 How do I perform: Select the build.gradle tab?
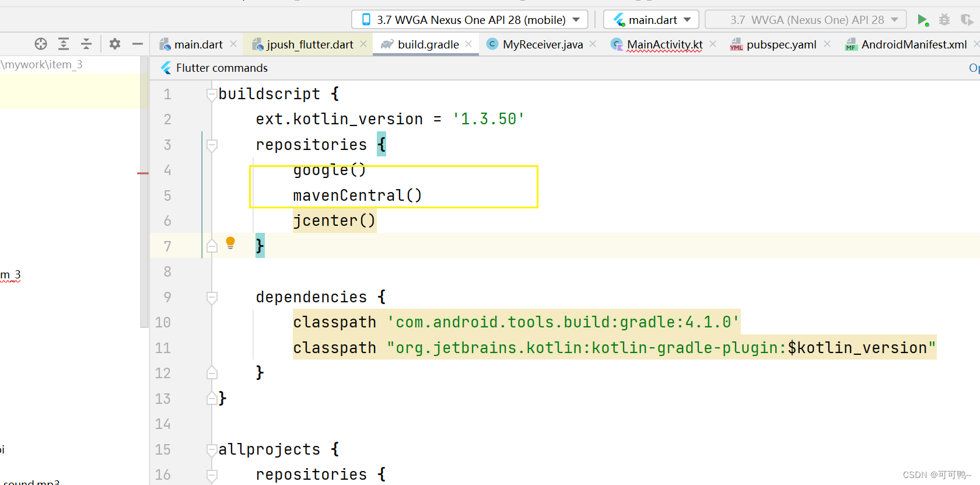[426, 44]
